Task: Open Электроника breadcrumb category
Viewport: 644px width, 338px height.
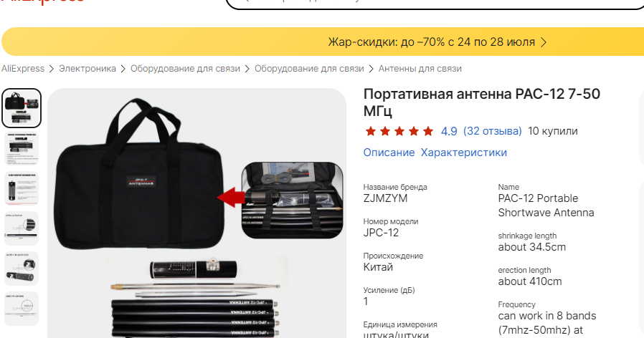Action: coord(87,69)
